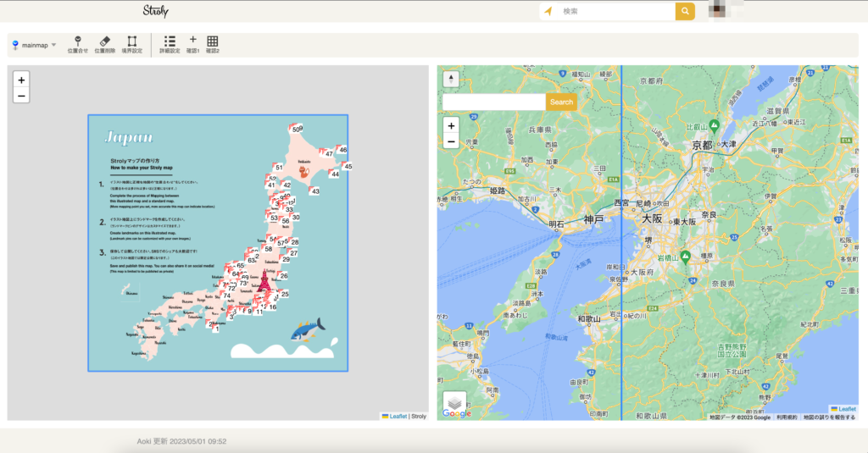This screenshot has height=453, width=868.
Task: Select map pin number 16
Action: click(x=272, y=307)
